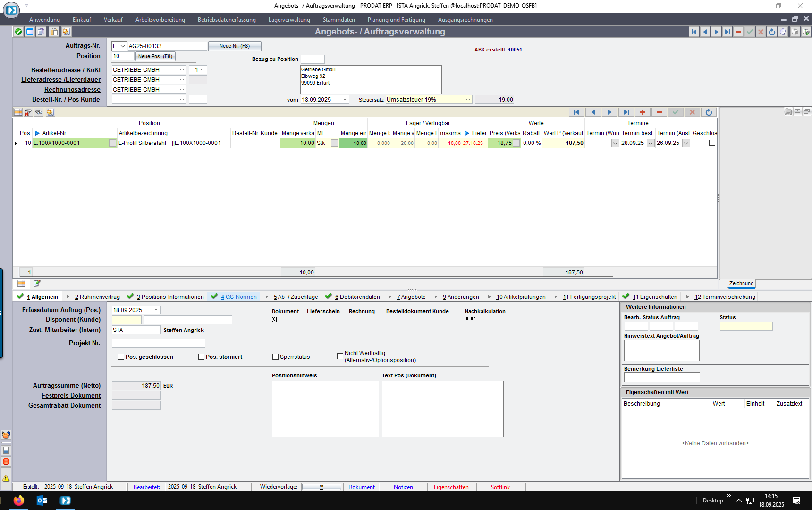Image resolution: width=812 pixels, height=510 pixels.
Task: Open the Lagerverwaltung menu
Action: click(x=289, y=20)
